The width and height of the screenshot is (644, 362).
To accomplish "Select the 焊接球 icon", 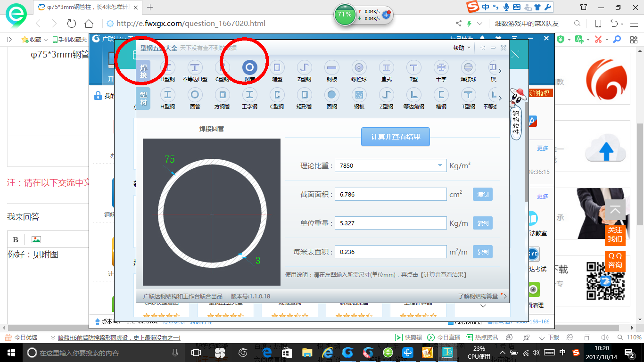I will [468, 71].
